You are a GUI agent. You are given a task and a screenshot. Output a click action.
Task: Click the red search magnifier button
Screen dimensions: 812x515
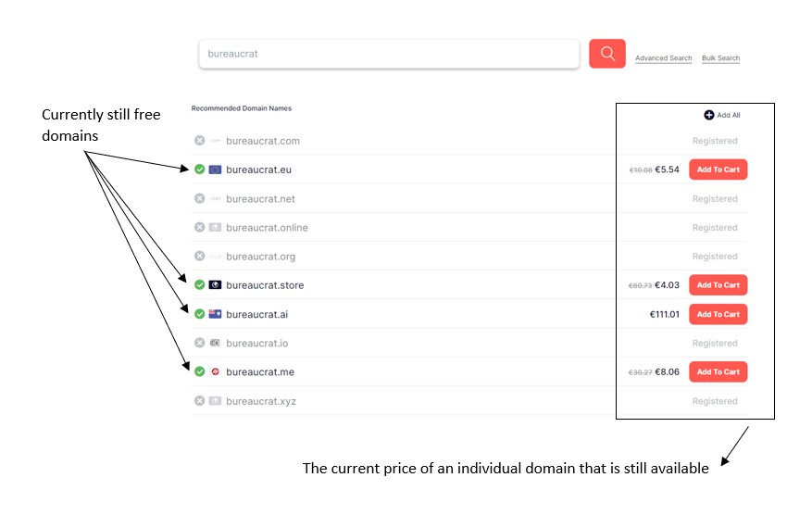click(x=607, y=54)
